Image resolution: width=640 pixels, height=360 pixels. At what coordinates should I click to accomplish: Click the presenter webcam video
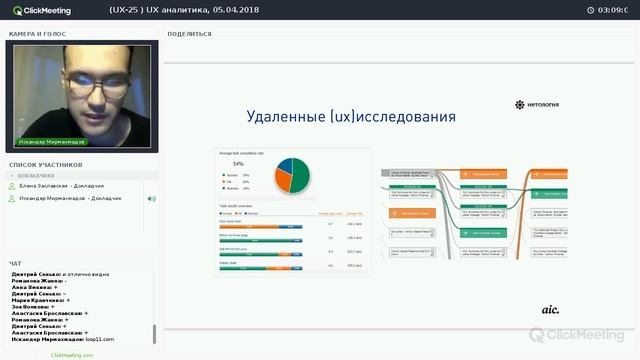pyautogui.click(x=82, y=96)
